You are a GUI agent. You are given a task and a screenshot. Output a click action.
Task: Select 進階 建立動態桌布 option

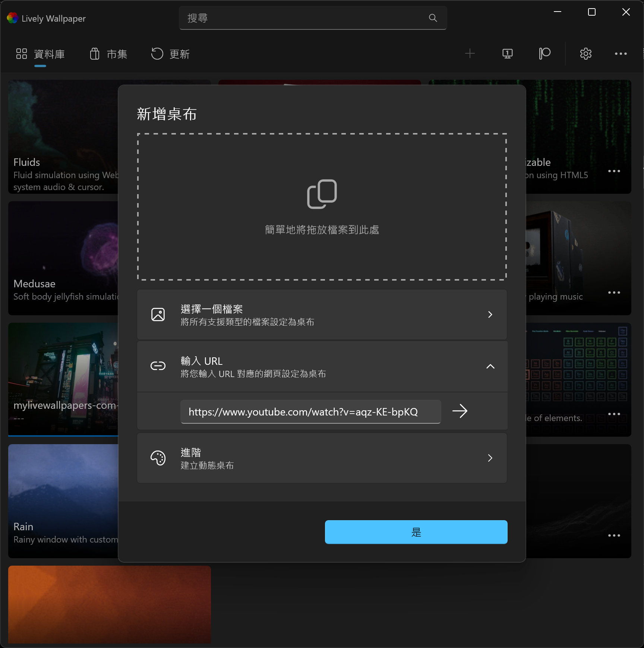(x=322, y=458)
